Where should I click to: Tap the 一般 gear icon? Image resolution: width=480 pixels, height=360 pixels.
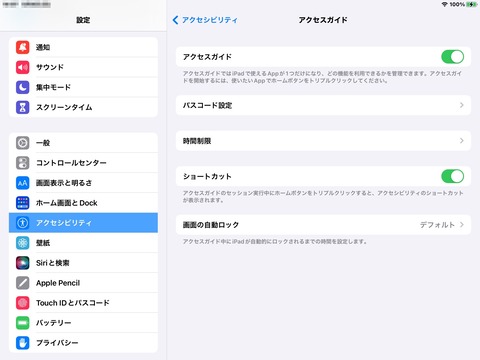pyautogui.click(x=22, y=143)
